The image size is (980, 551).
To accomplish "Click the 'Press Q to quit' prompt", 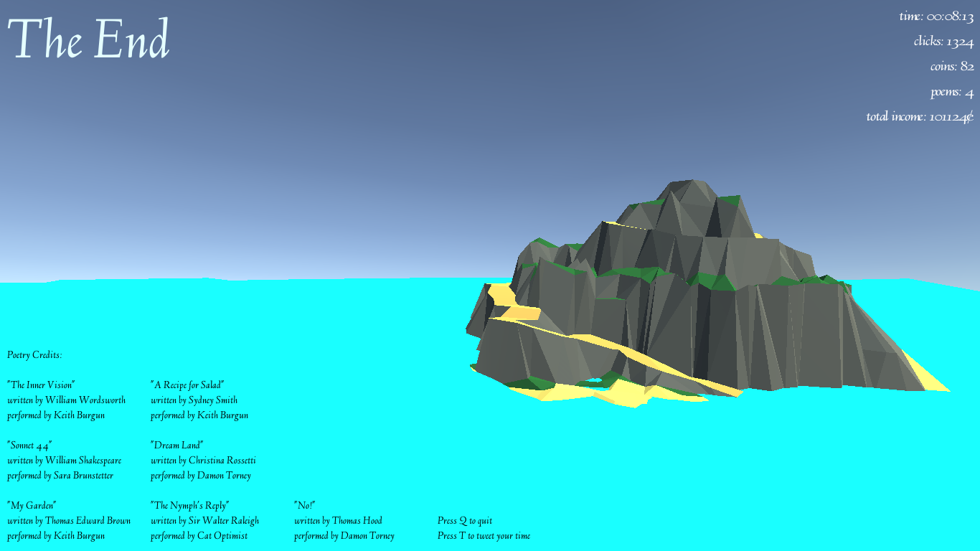I will (465, 521).
